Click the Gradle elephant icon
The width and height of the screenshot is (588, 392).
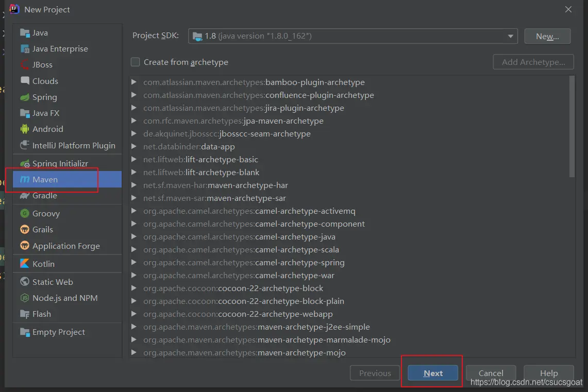pos(25,196)
